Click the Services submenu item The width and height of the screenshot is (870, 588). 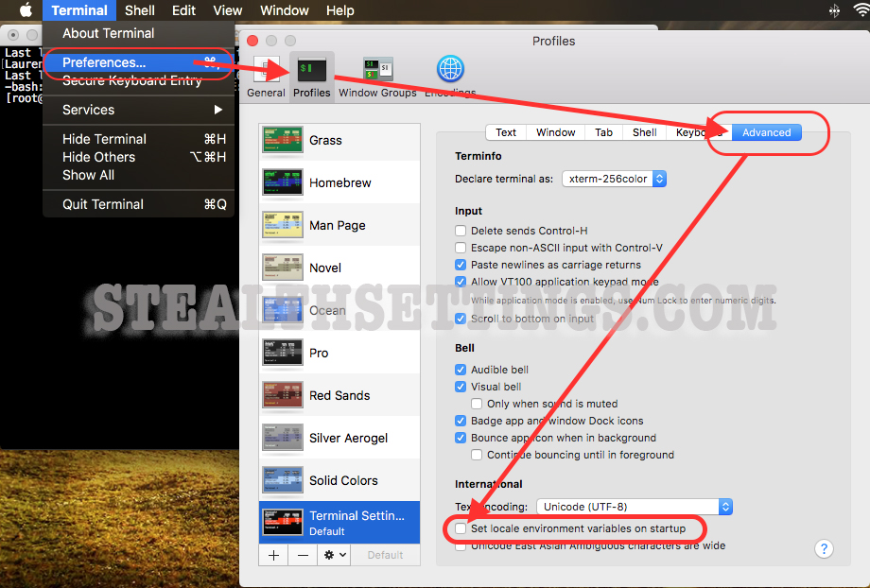coord(89,110)
